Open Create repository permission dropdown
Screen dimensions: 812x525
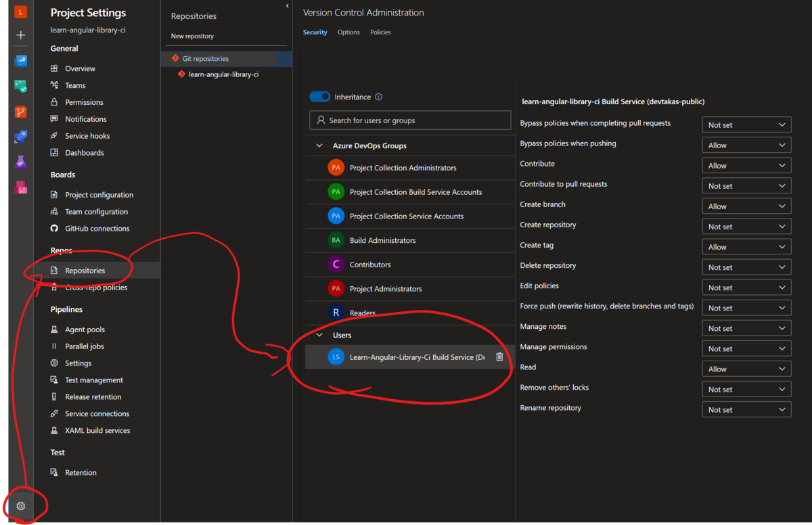click(746, 227)
